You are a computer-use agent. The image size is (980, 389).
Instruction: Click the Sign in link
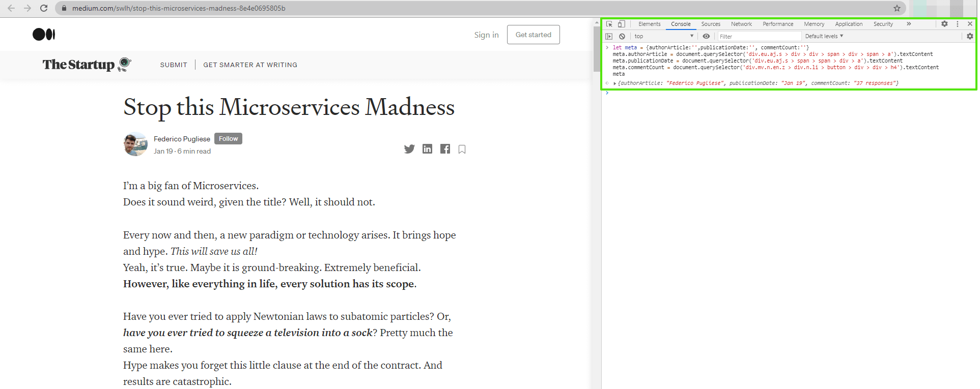pyautogui.click(x=486, y=35)
